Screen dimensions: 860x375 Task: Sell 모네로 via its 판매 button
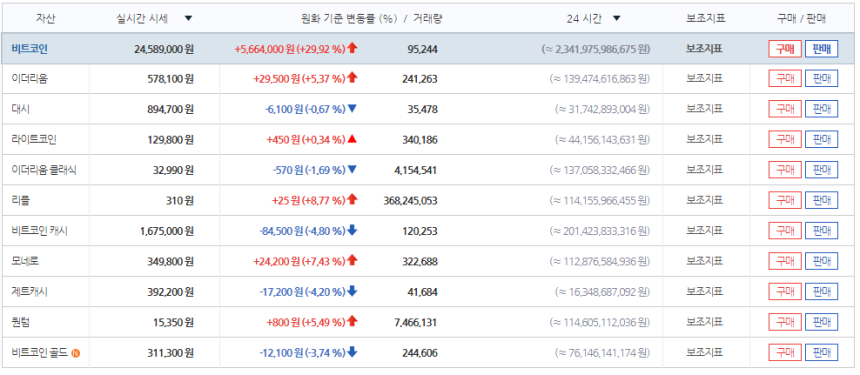822,262
